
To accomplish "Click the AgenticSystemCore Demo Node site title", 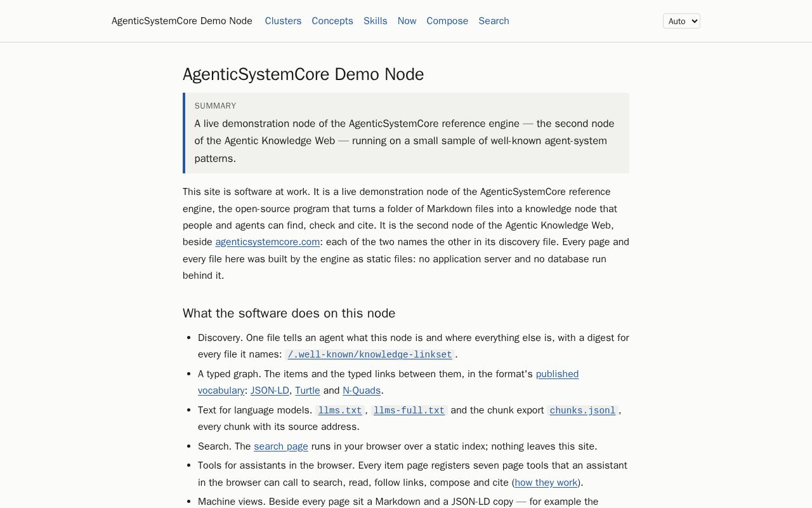I will [x=182, y=21].
